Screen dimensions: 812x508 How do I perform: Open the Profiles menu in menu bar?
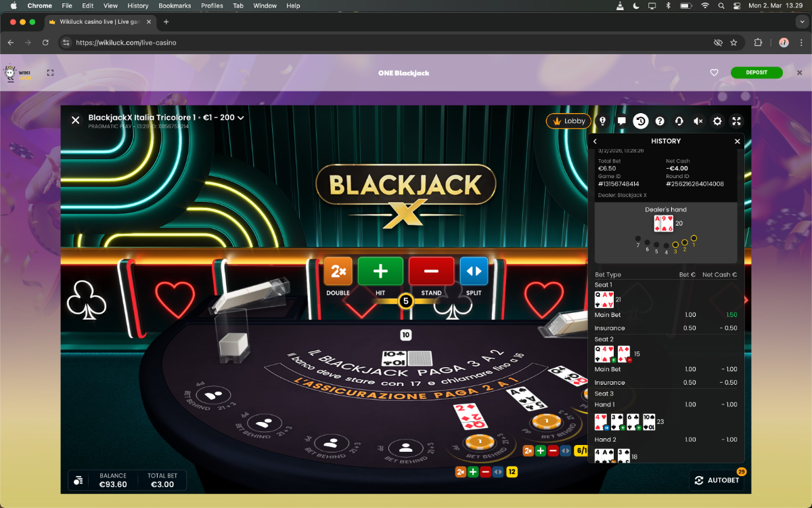coord(212,5)
